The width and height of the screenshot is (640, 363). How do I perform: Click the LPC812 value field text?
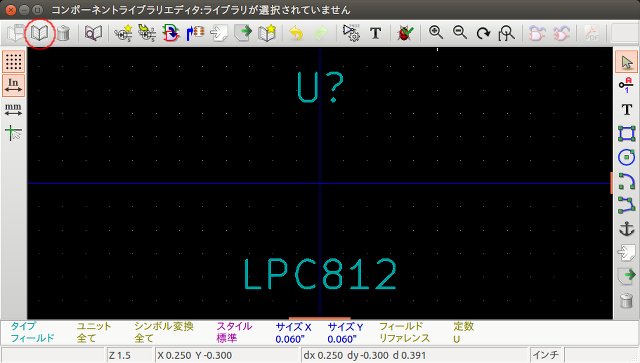click(320, 274)
